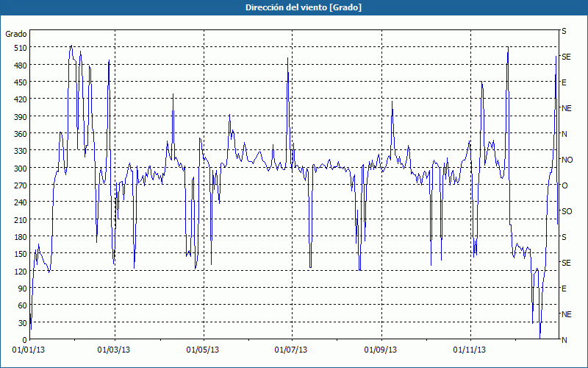Click the 450 y-axis label
Image resolution: width=588 pixels, height=368 pixels.
point(21,82)
